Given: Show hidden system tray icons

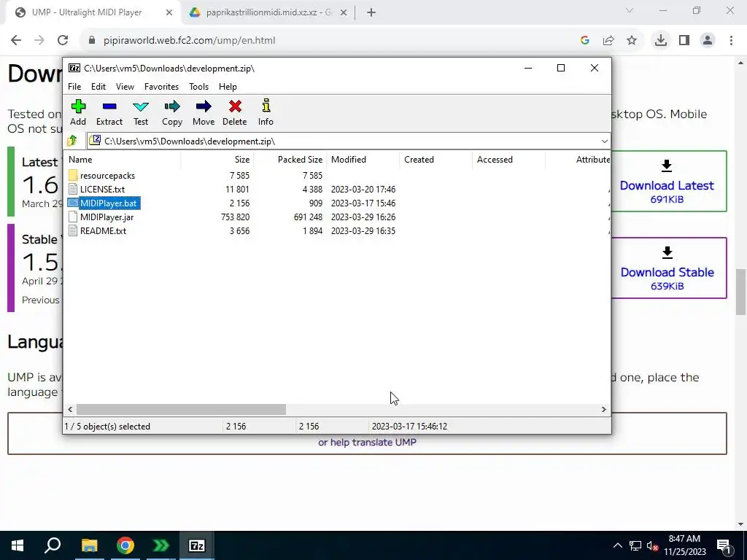Looking at the screenshot, I should [x=617, y=545].
